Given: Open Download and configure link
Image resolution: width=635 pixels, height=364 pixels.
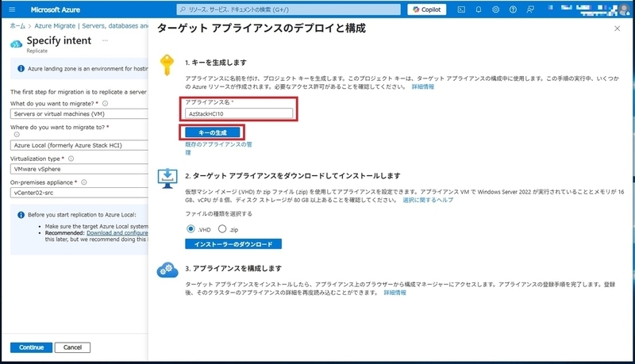Looking at the screenshot, I should point(117,233).
